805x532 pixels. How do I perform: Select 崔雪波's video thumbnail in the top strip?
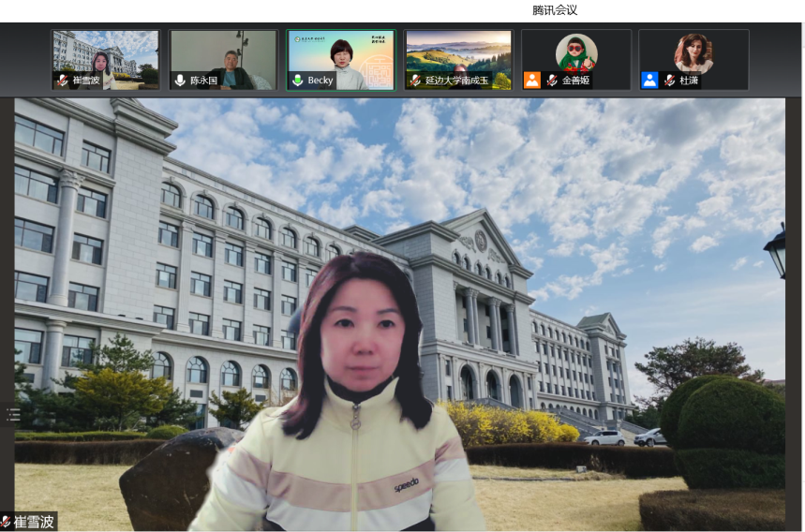click(x=106, y=54)
